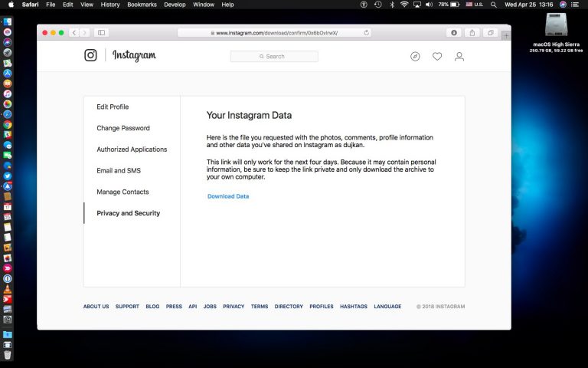Go back using Safari's back arrow
The width and height of the screenshot is (588, 368).
click(x=74, y=33)
